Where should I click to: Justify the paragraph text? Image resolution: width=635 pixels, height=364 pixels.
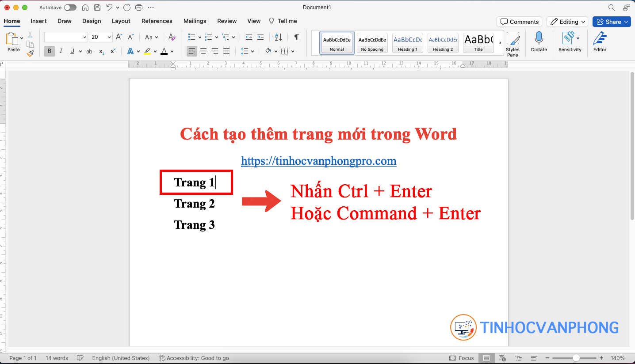point(226,51)
